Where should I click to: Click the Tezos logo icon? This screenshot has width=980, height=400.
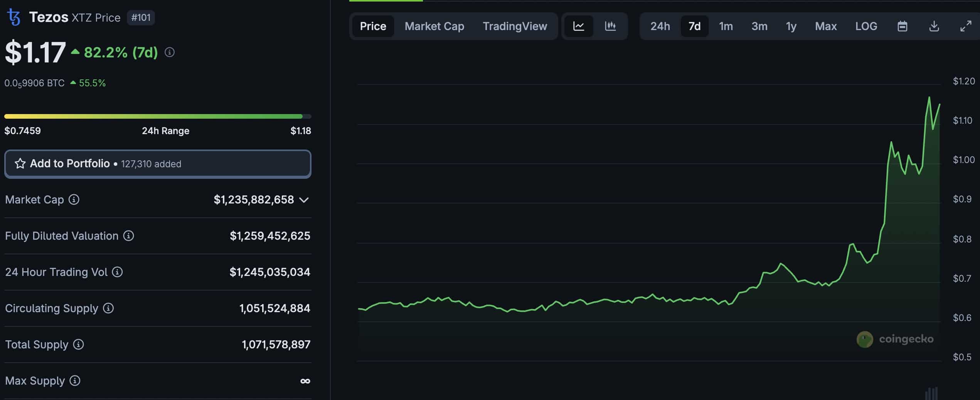click(x=14, y=17)
